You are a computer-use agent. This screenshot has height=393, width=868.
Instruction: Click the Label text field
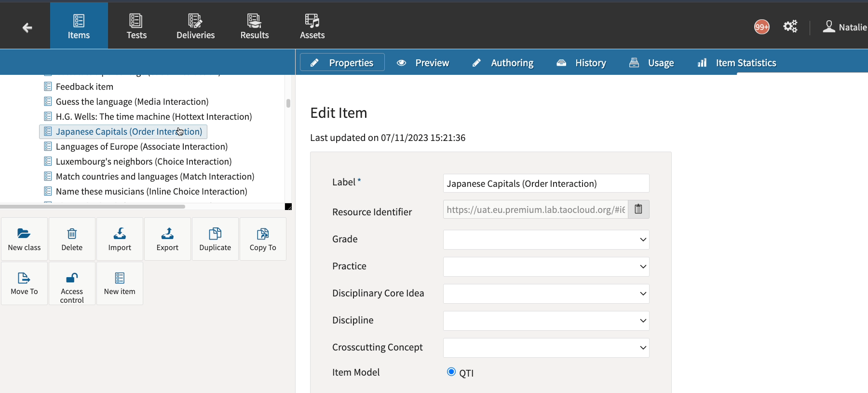click(x=546, y=183)
